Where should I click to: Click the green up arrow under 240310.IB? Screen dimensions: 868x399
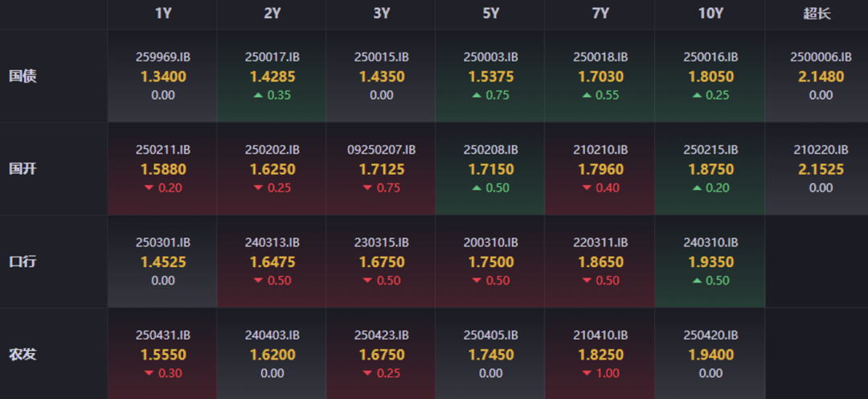click(x=696, y=281)
